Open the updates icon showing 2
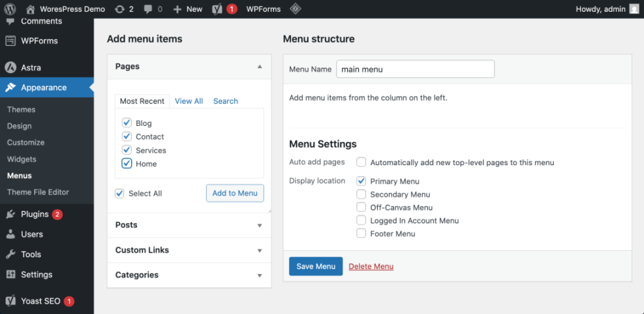The height and width of the screenshot is (314, 644). pyautogui.click(x=119, y=9)
